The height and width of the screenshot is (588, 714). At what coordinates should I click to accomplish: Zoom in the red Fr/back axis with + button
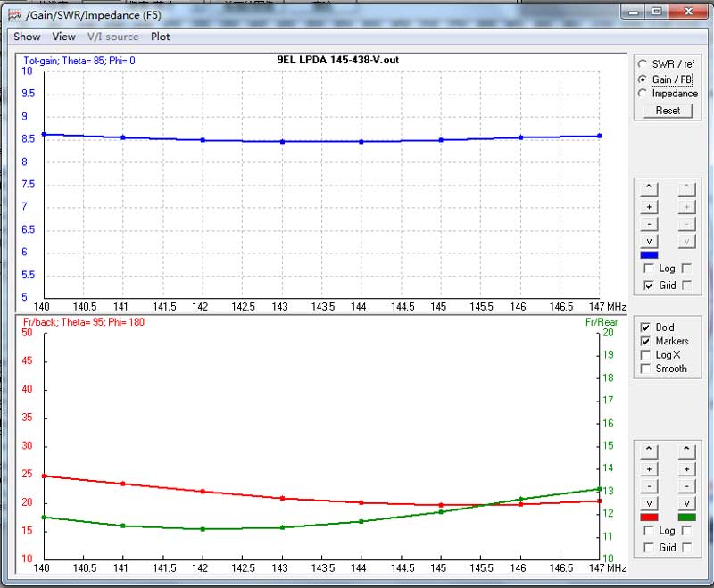tap(649, 469)
